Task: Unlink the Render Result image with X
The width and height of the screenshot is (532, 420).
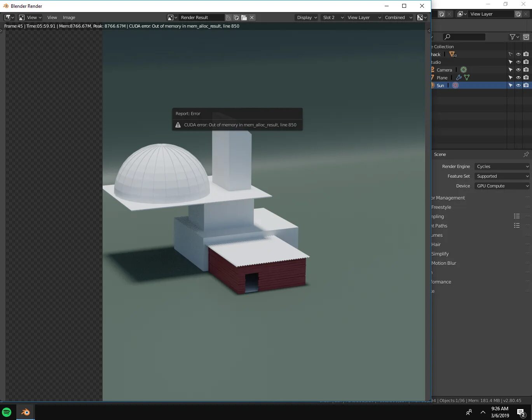Action: click(252, 17)
